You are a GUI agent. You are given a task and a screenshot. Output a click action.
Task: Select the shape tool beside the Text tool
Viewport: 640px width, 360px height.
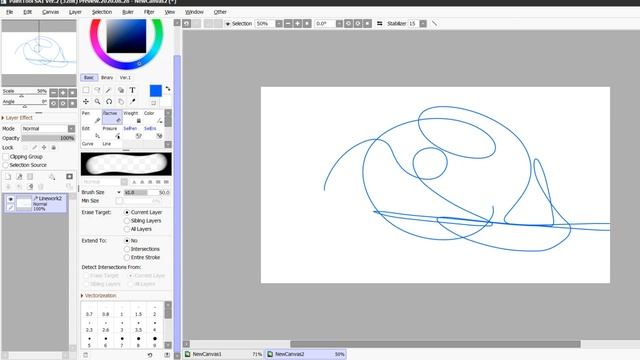pos(121,90)
